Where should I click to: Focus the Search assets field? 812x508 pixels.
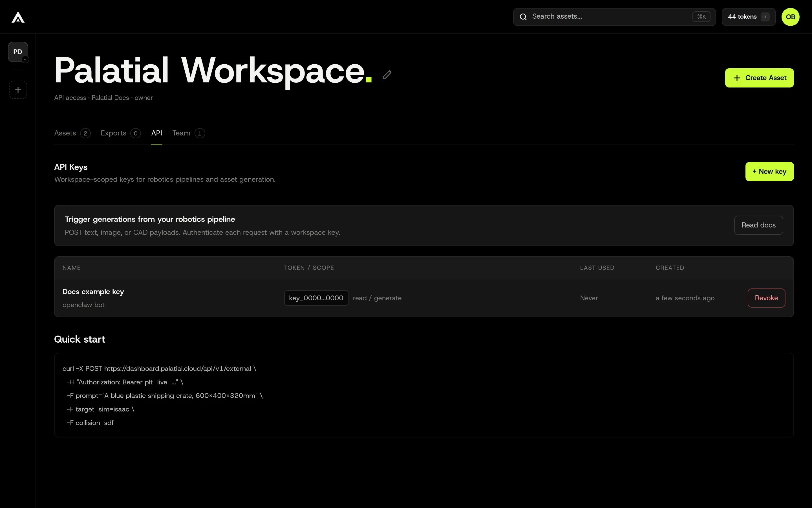[614, 17]
